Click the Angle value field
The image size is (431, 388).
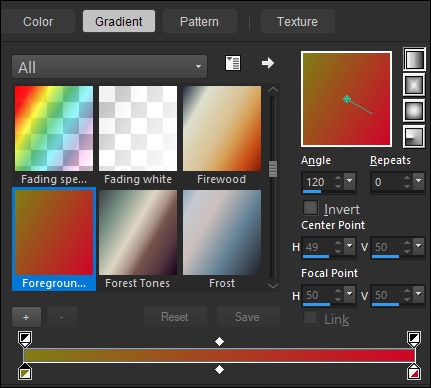(318, 182)
